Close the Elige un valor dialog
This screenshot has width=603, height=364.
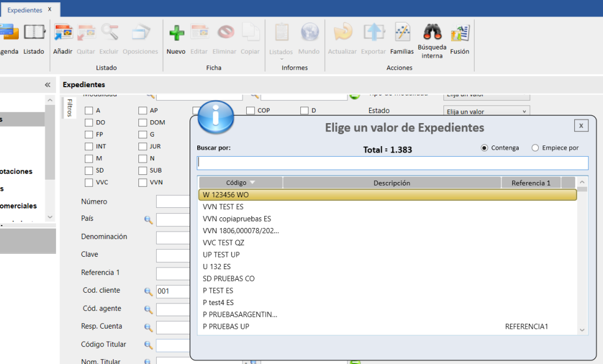[581, 125]
